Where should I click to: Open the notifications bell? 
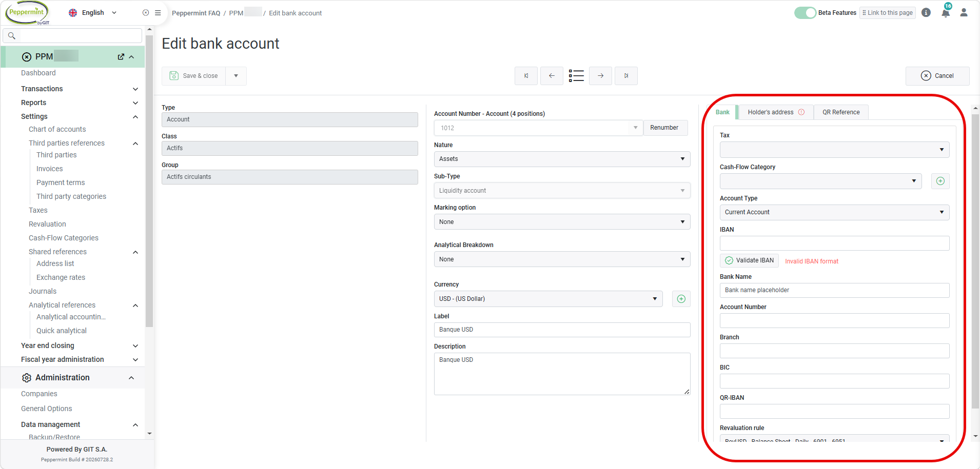(x=946, y=13)
